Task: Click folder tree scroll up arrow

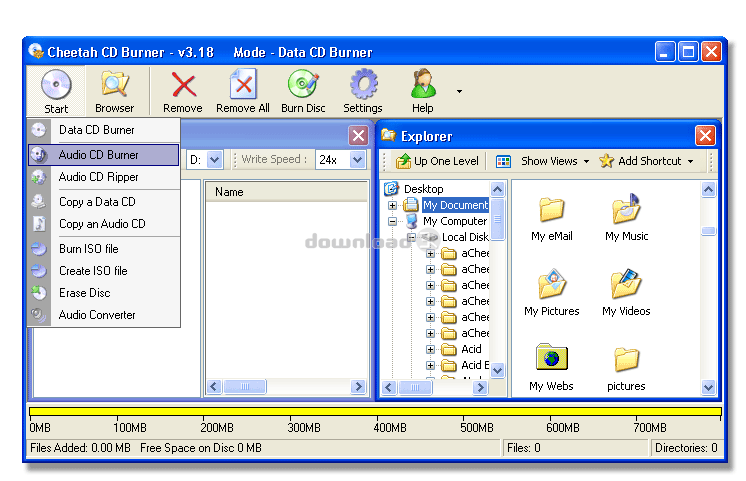Action: (x=498, y=190)
